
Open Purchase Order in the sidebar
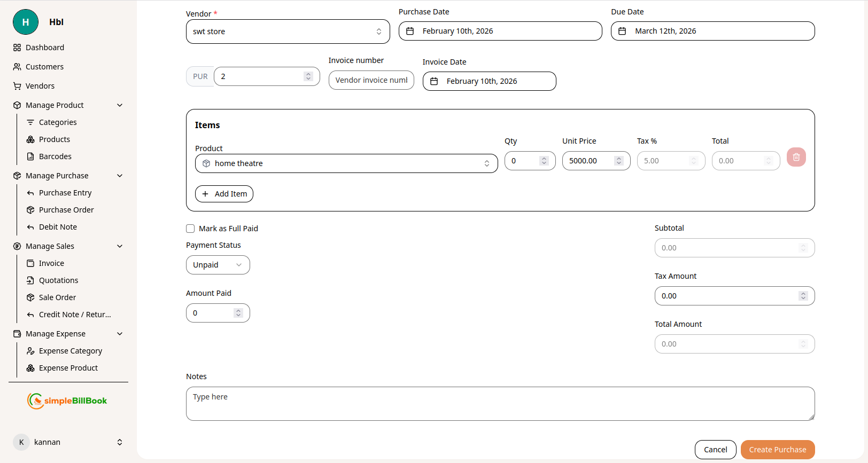click(x=66, y=210)
